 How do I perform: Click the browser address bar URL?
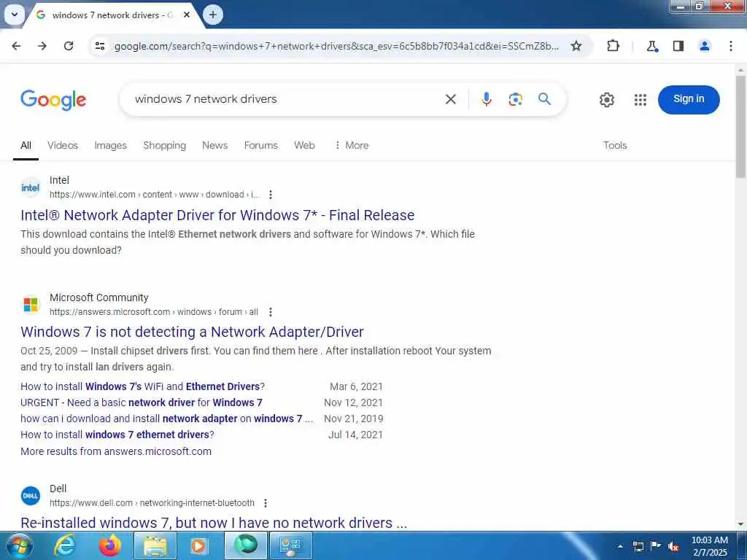point(336,46)
